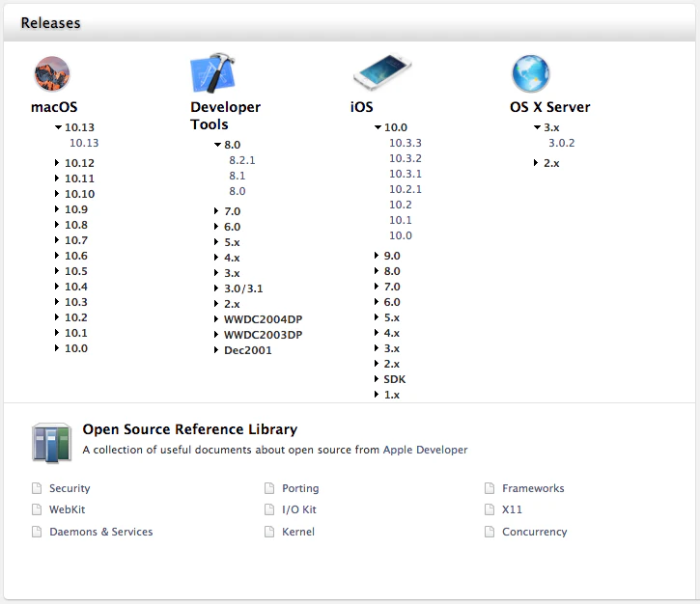700x604 pixels.
Task: Open the iOS 10.1 release link
Action: (401, 220)
